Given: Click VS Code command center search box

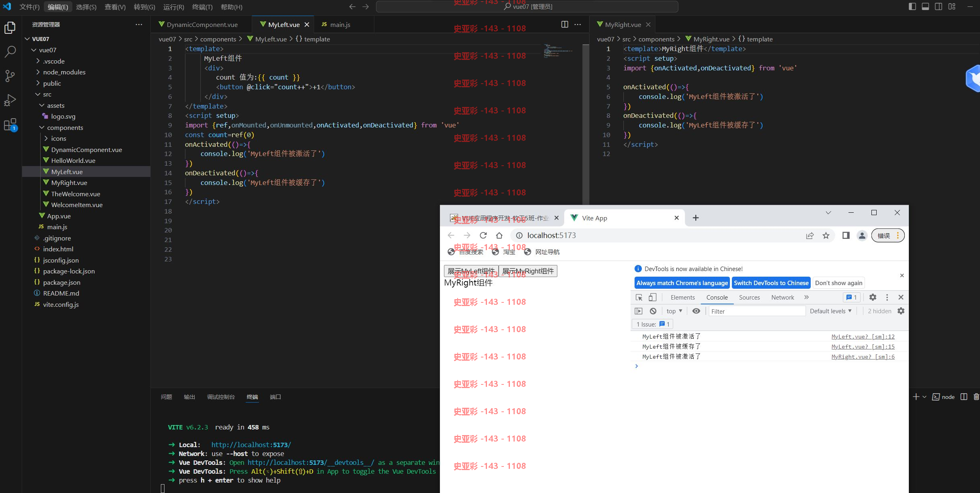Looking at the screenshot, I should tap(527, 6).
